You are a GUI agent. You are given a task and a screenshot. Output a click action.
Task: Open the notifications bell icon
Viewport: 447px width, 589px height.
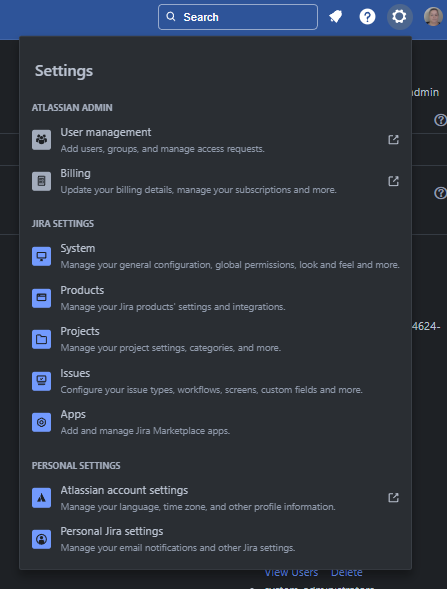[x=335, y=17]
